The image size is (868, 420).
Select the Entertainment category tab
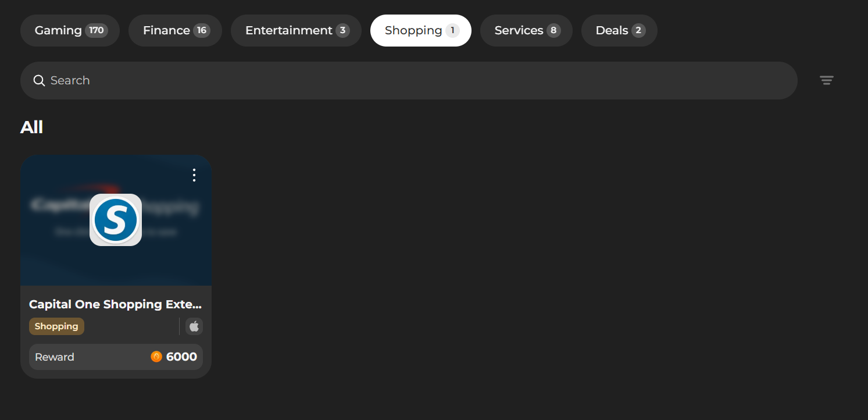(296, 30)
